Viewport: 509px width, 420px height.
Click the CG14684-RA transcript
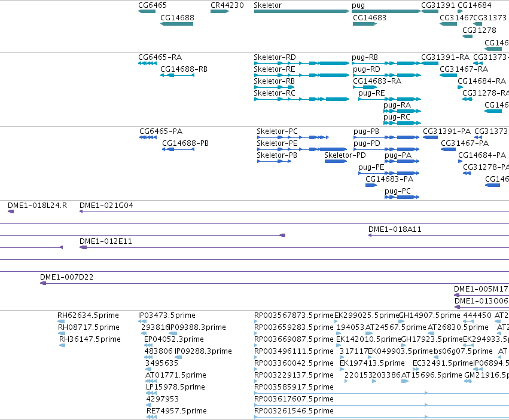[x=461, y=87]
